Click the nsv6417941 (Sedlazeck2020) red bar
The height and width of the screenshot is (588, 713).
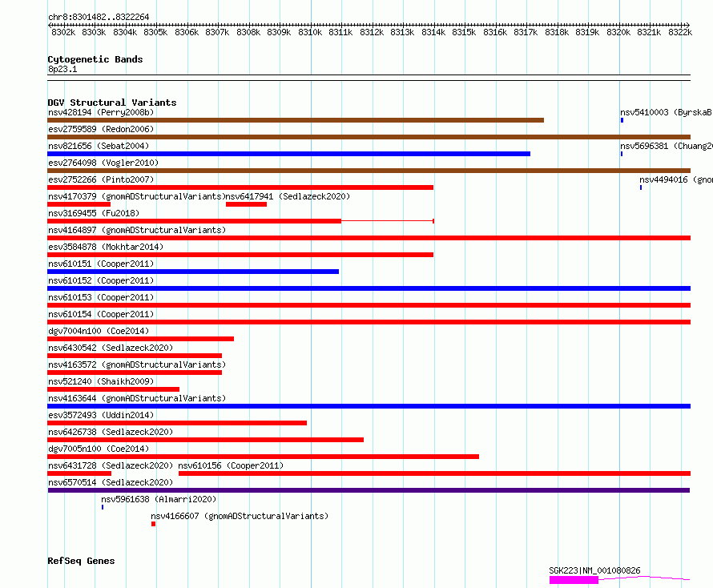246,204
